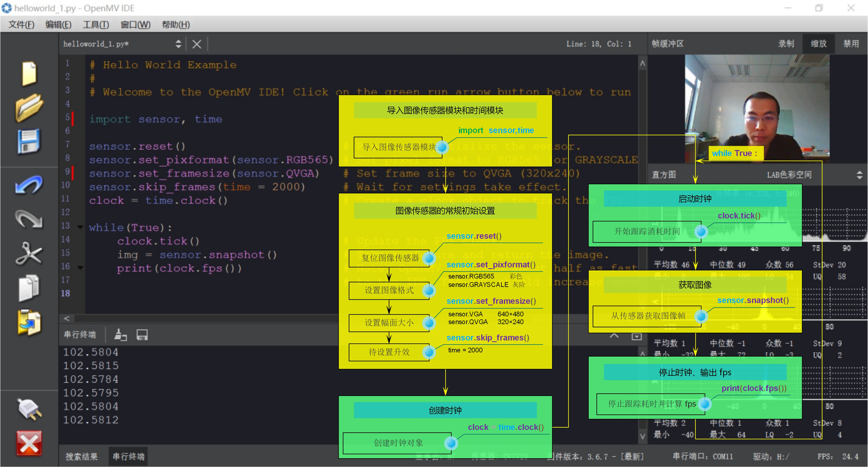Click 'Line: 18, Col: 1' indicator

(x=599, y=44)
